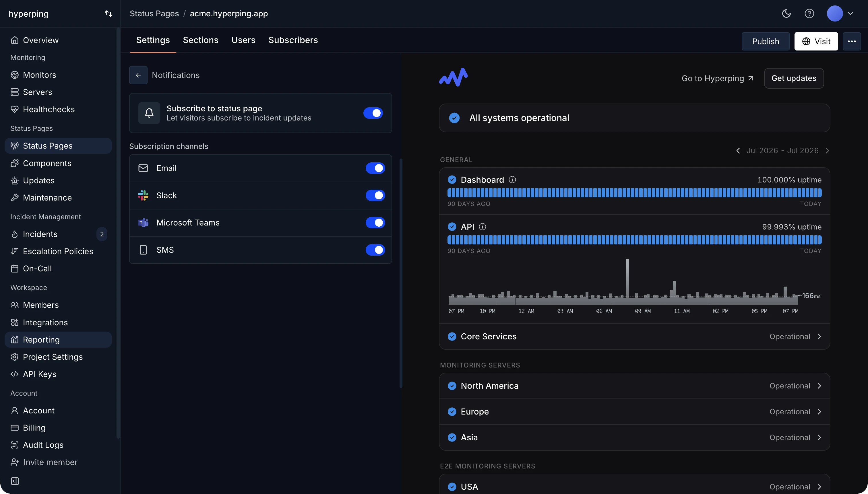
Task: Go back from Notifications
Action: coord(138,75)
